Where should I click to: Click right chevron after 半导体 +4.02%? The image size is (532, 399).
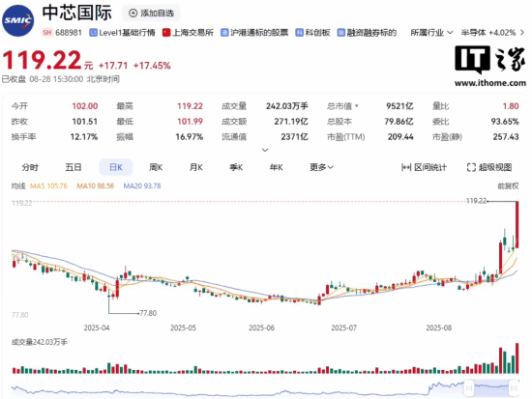522,33
